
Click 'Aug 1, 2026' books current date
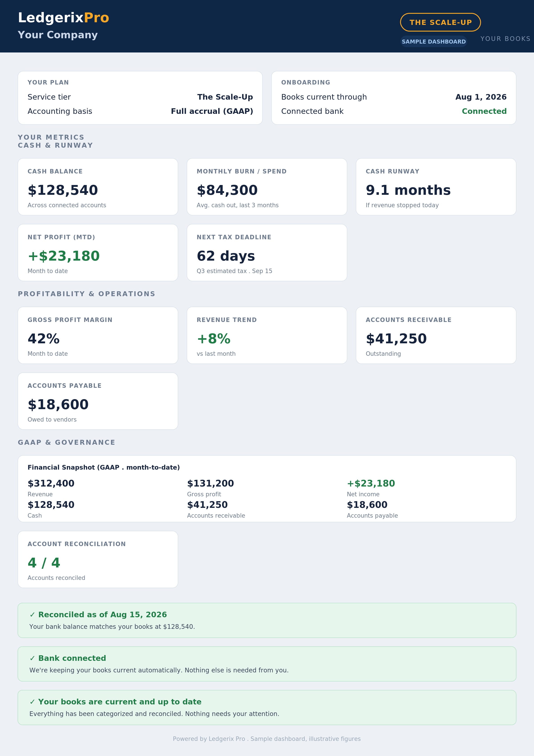[x=481, y=97]
